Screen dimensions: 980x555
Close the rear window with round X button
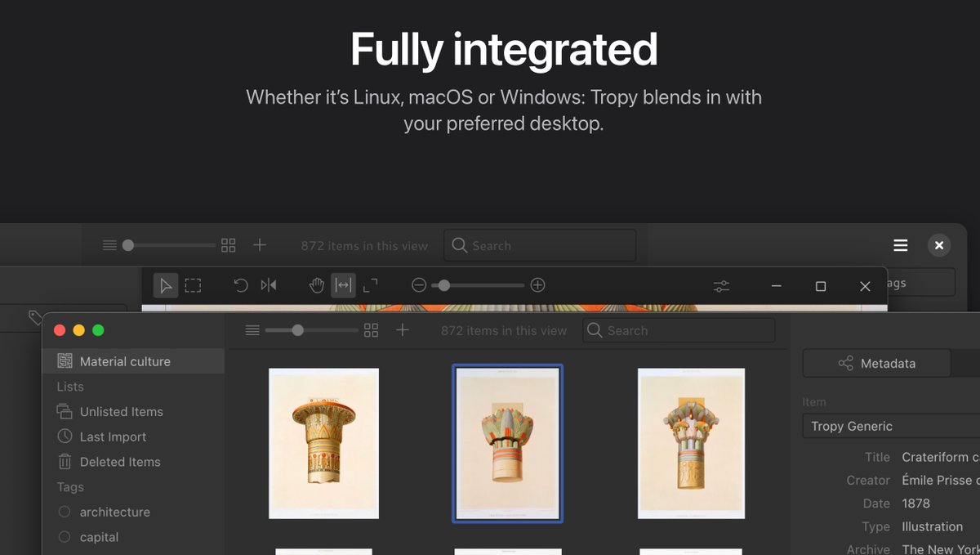[x=939, y=245]
